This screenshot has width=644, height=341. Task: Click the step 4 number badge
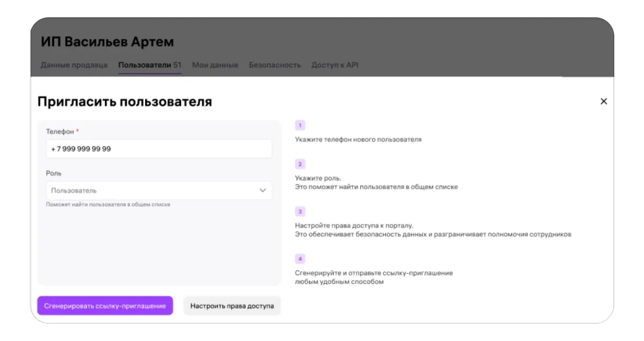point(300,259)
